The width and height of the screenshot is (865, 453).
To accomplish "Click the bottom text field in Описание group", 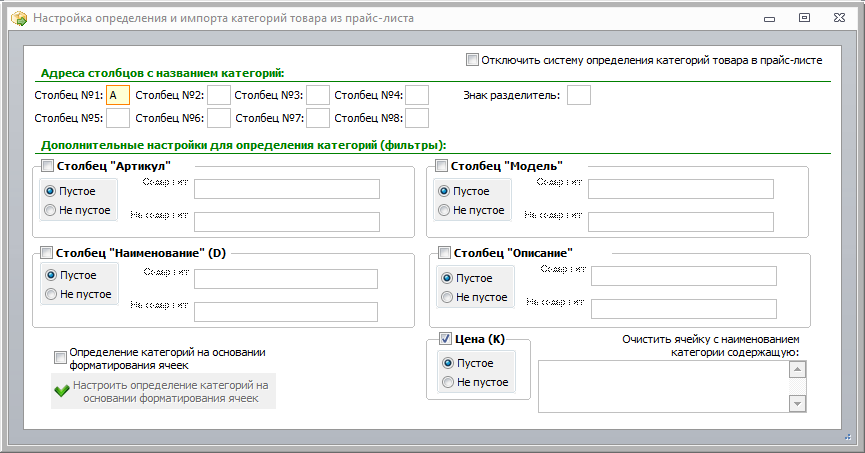I will (684, 309).
